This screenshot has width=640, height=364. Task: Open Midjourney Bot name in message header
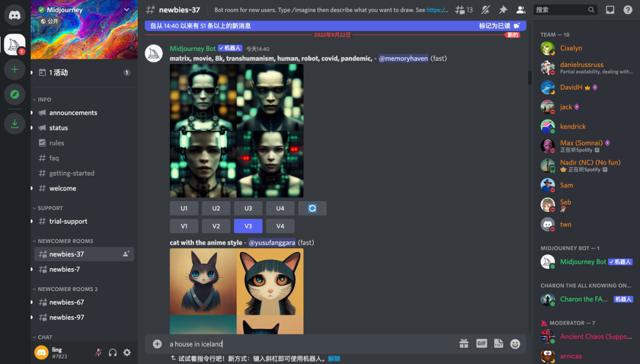193,48
